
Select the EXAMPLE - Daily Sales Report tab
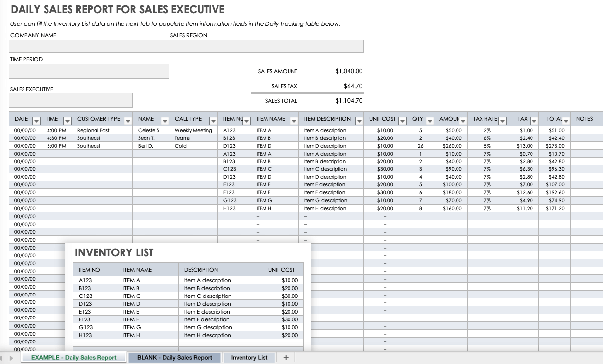point(73,358)
